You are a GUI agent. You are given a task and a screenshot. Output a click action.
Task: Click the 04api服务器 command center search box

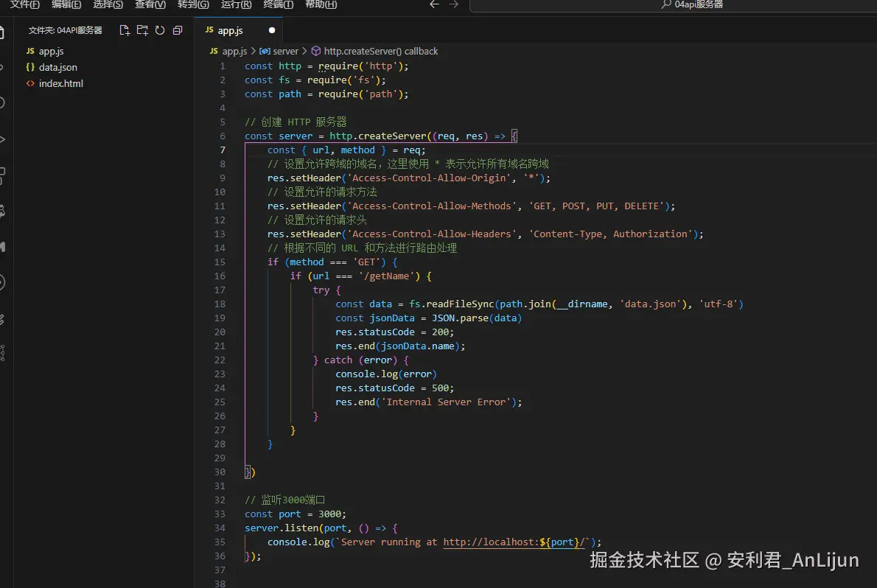click(693, 4)
